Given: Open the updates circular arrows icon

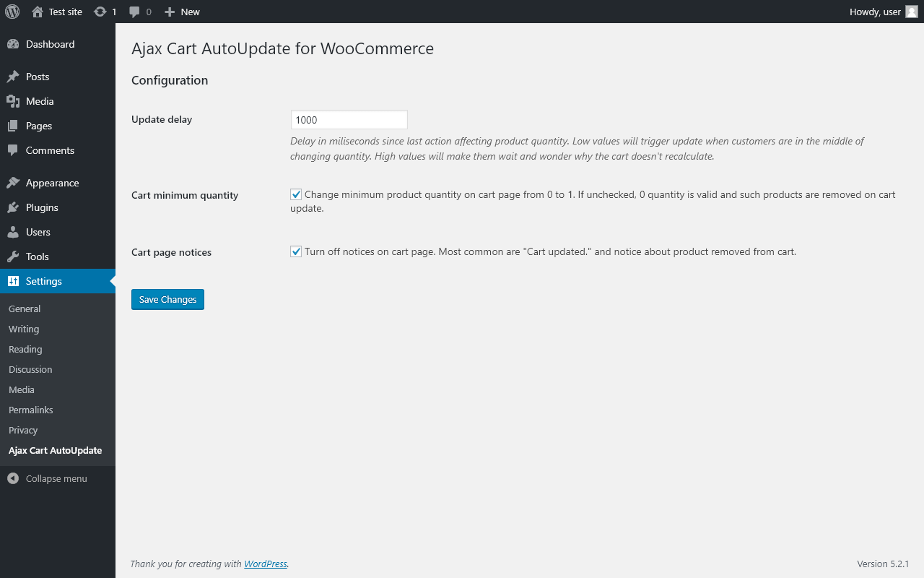Looking at the screenshot, I should pos(100,12).
